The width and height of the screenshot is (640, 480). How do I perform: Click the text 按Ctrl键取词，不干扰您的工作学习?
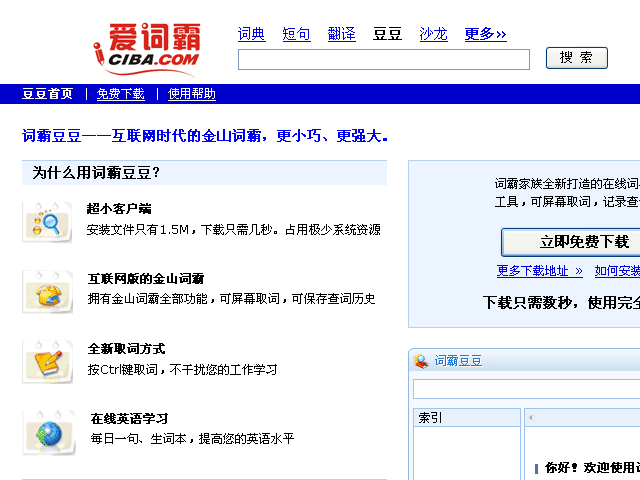[182, 369]
